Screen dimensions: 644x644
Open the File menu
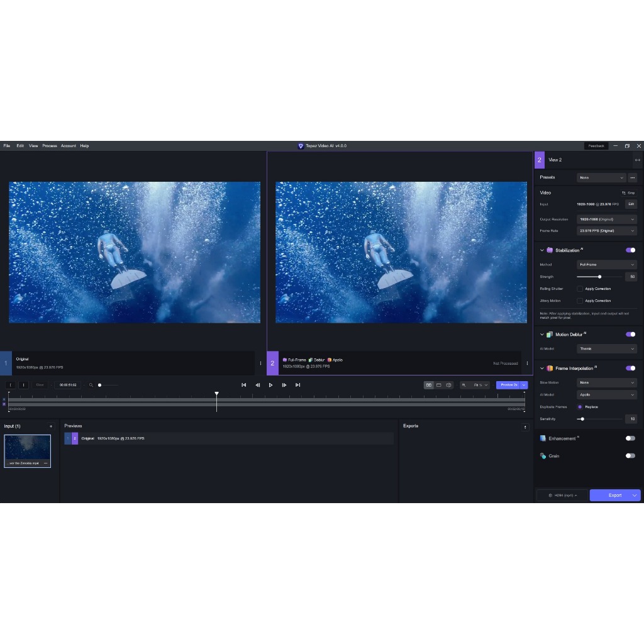tap(7, 146)
